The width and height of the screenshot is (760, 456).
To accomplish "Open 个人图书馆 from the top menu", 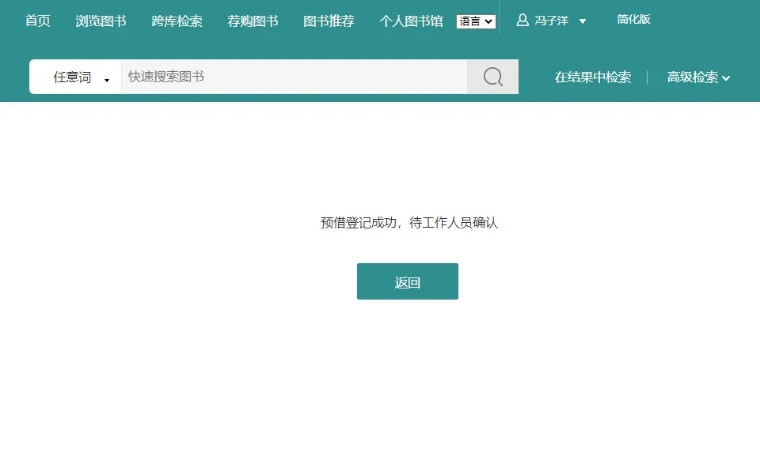I will pos(411,21).
